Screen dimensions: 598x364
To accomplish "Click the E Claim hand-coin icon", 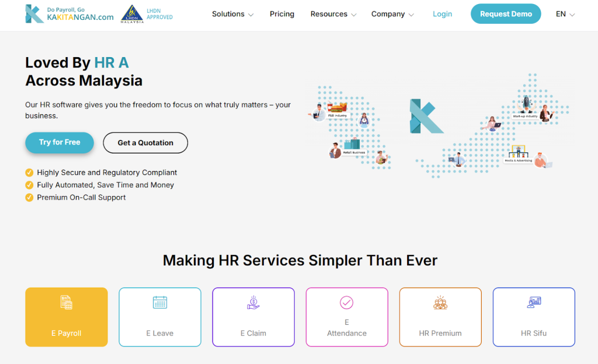I will pyautogui.click(x=253, y=302).
